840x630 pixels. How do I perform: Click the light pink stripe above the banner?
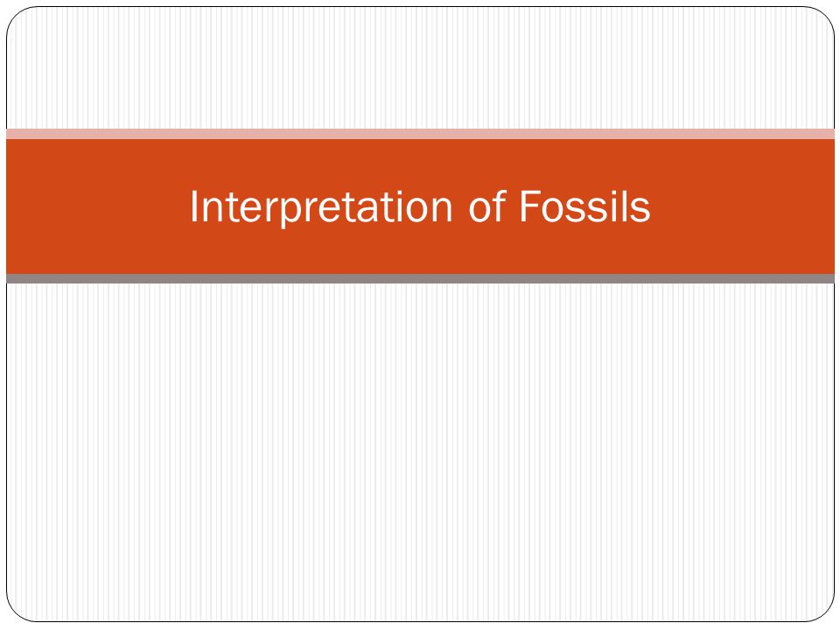point(420,134)
